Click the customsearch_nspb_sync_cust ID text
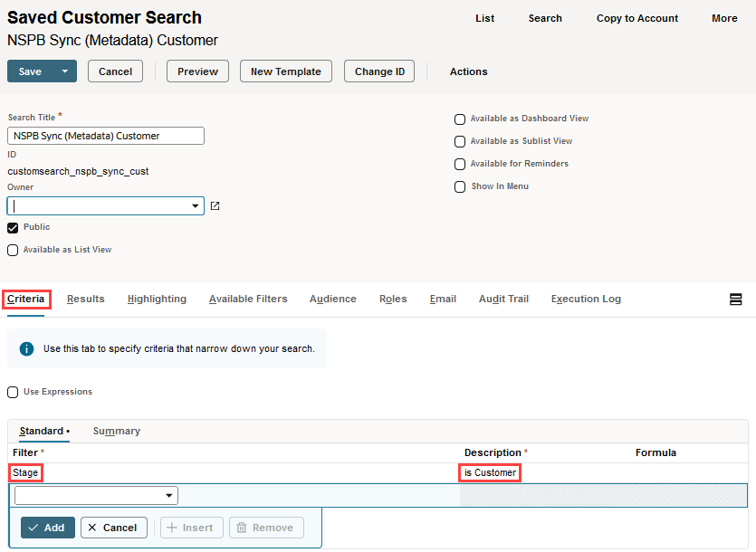The image size is (756, 552). coord(78,171)
